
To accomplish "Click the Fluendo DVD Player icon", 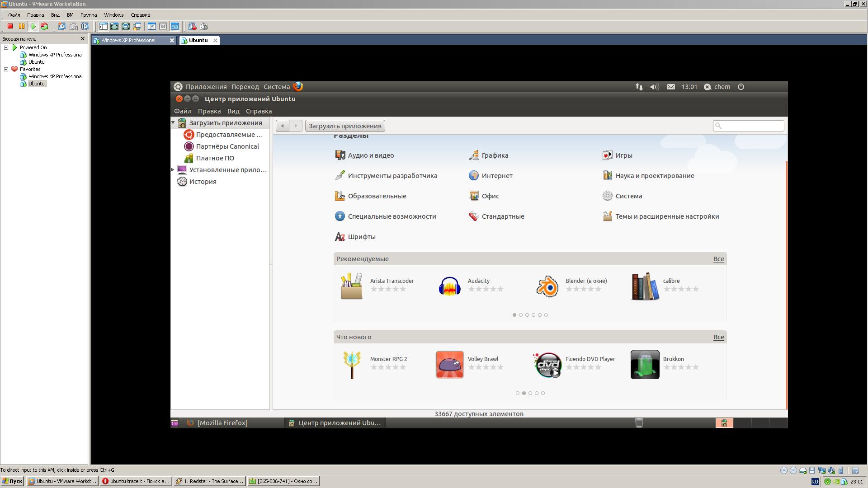I will pyautogui.click(x=547, y=365).
